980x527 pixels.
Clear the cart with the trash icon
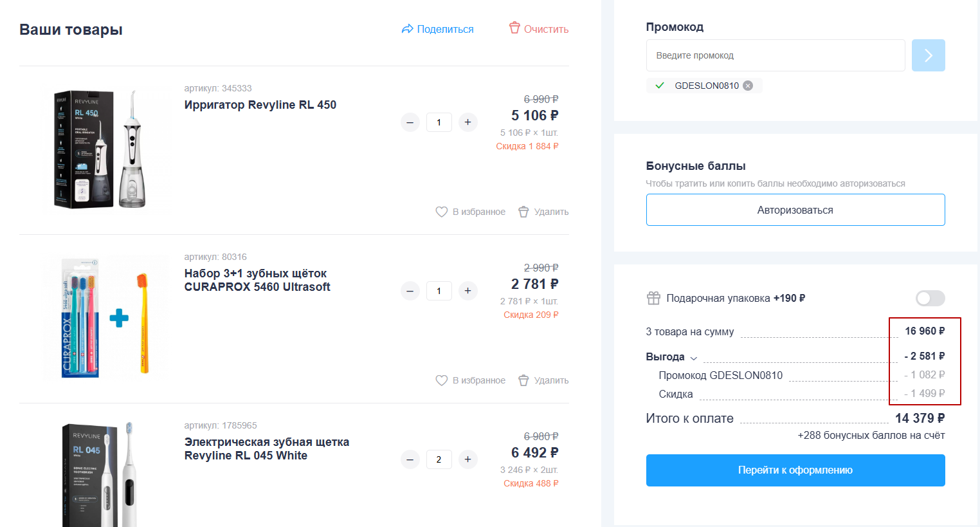coord(514,28)
